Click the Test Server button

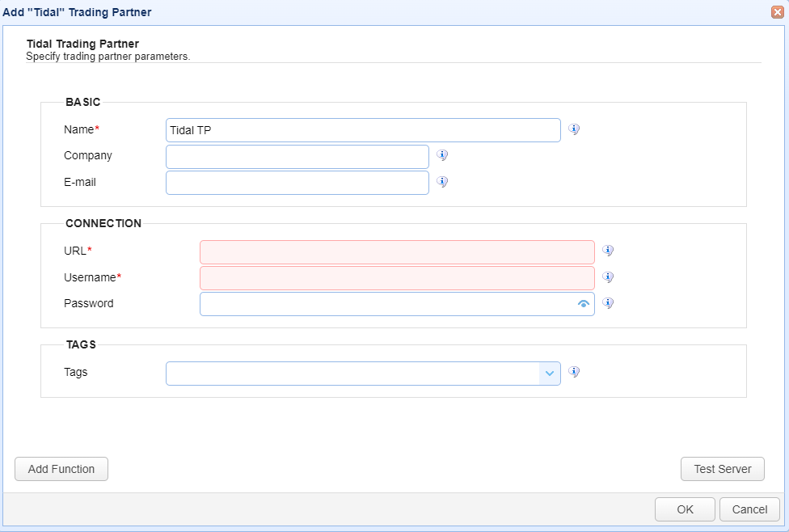[723, 469]
